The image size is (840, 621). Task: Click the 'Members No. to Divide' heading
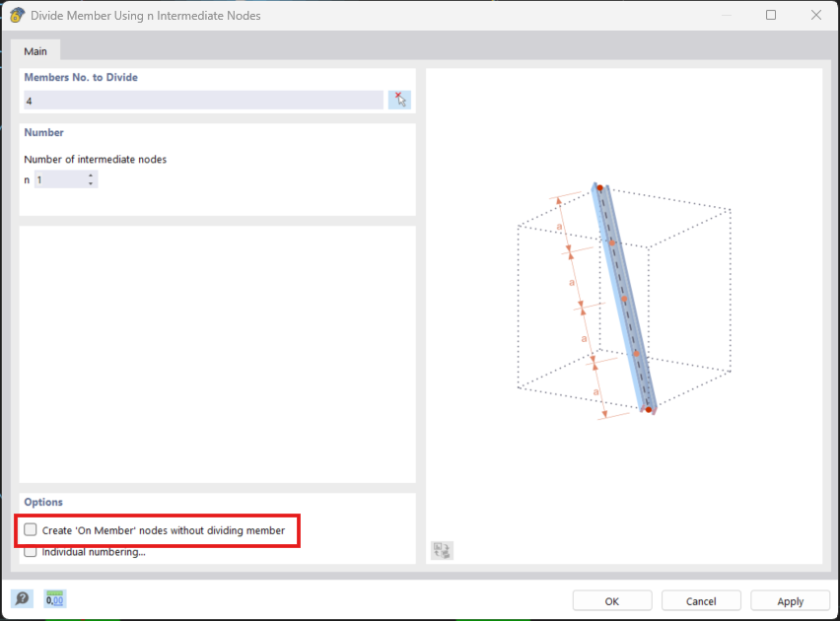[81, 77]
